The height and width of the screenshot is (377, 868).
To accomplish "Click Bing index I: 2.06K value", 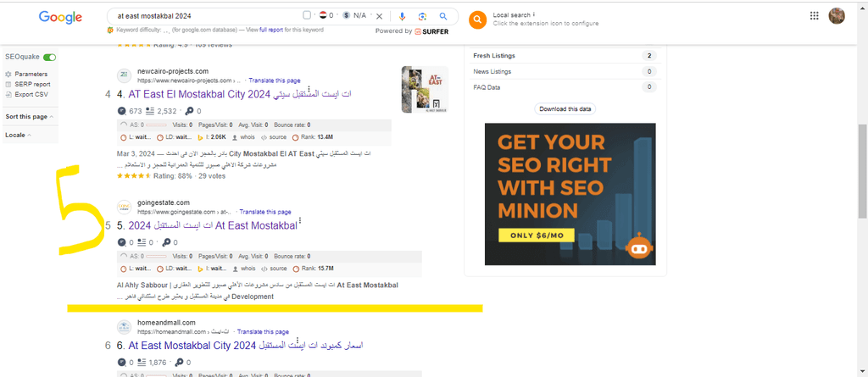I will tap(212, 136).
